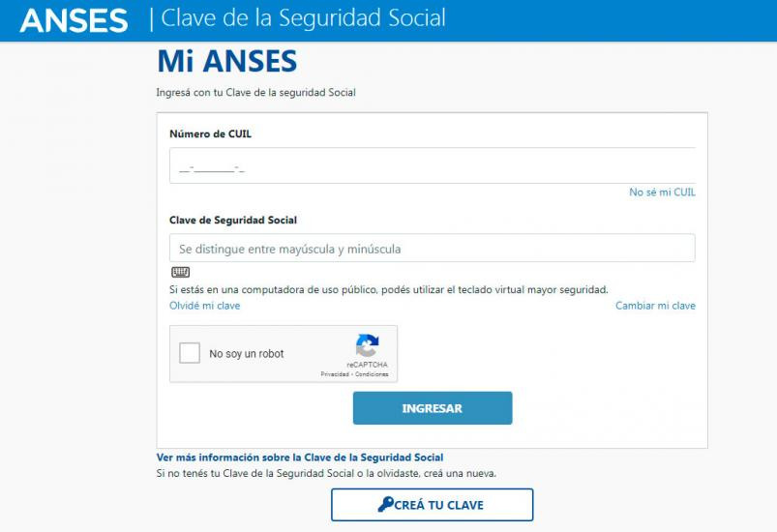Open the reCAPTCHA Privacidad link
Image resolution: width=777 pixels, height=532 pixels.
pyautogui.click(x=335, y=374)
